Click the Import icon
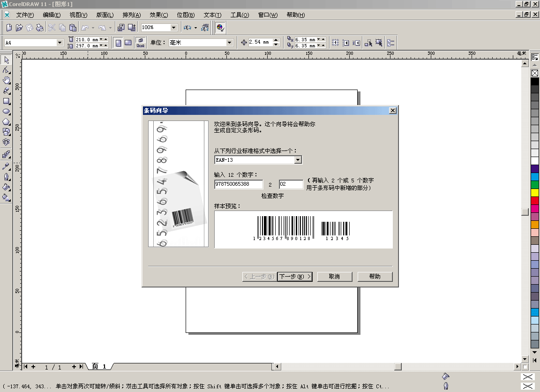Screen dimensions: 540x392 pos(121,28)
